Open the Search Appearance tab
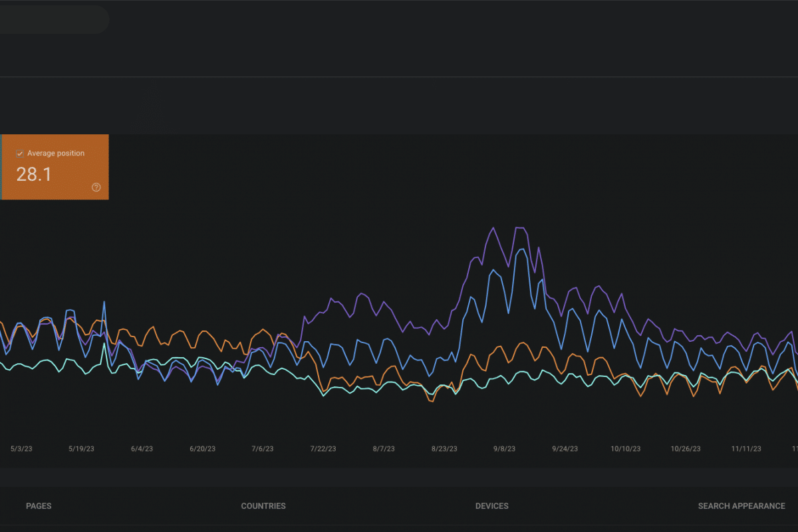This screenshot has height=532, width=798. pyautogui.click(x=741, y=506)
